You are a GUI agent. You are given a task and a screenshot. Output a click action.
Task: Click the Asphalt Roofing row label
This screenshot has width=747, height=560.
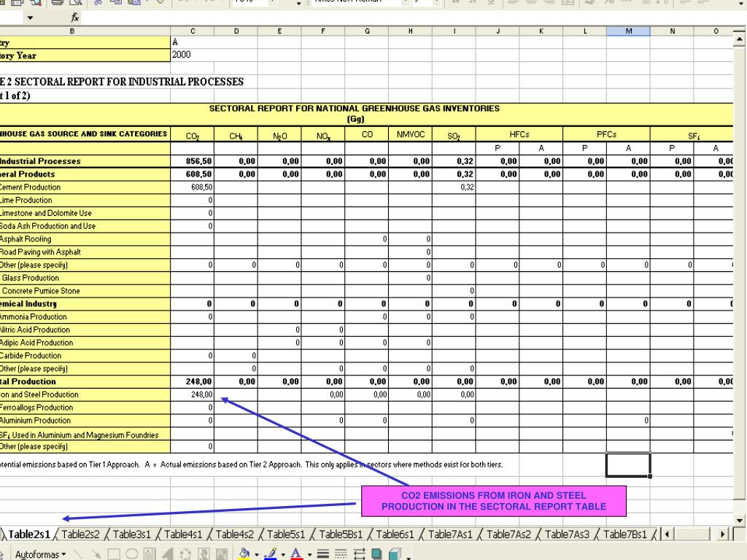[26, 239]
